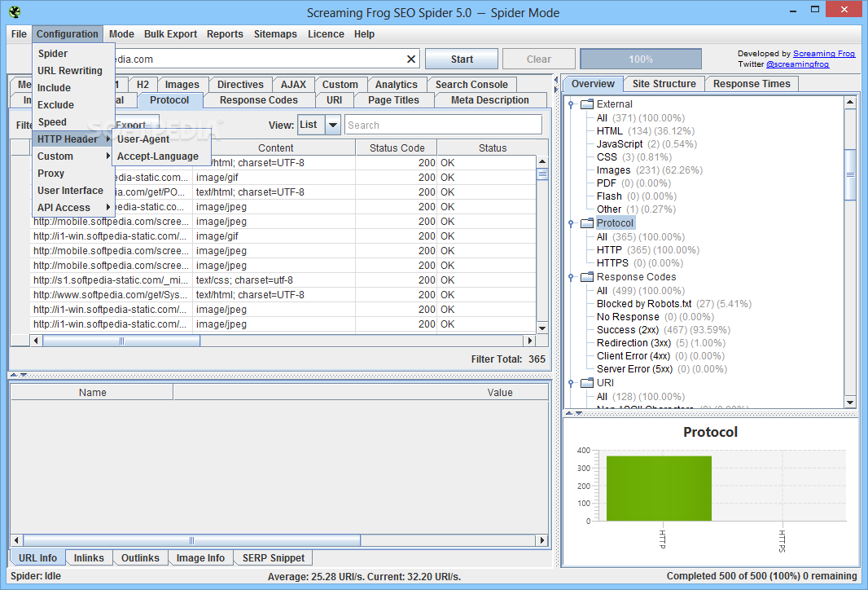The width and height of the screenshot is (868, 590).
Task: Expand the Custom submenu in Configuration menu
Action: tap(73, 156)
